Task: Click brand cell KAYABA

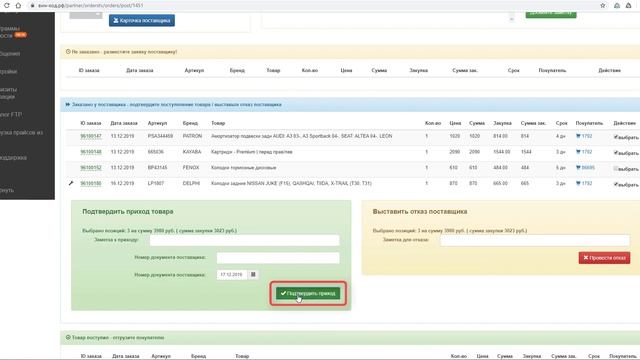Action: coord(192,152)
